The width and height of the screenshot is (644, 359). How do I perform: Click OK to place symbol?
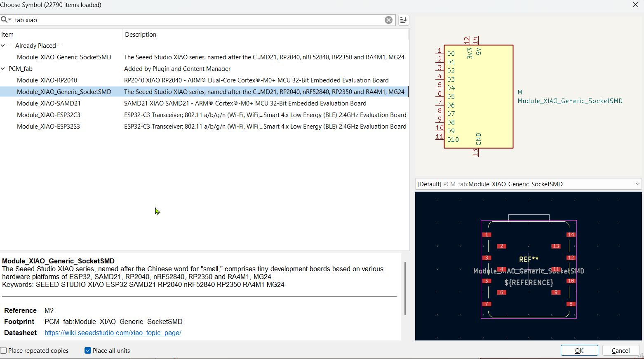(579, 350)
